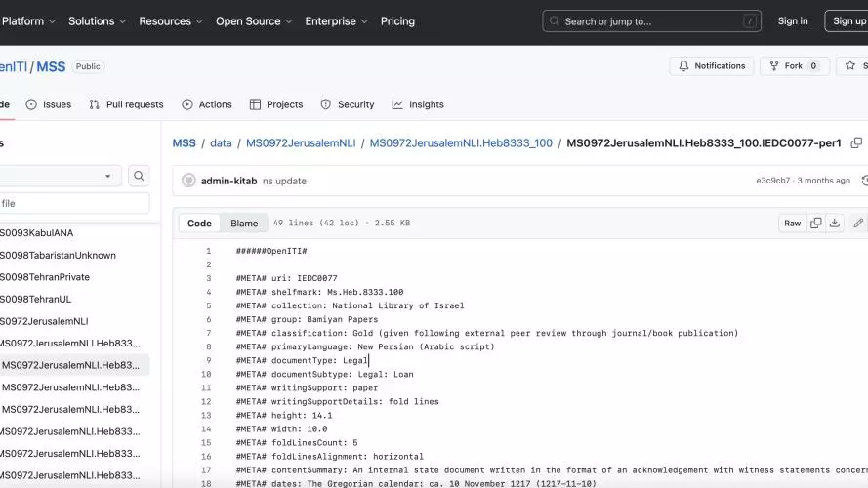This screenshot has width=868, height=488.
Task: Expand the Resources menu
Action: coord(171,21)
